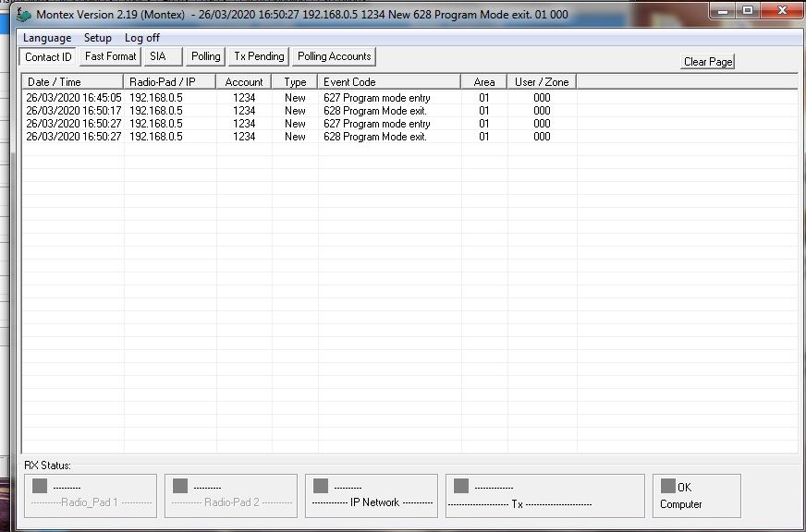Switch to the Fast Format tab
806x532 pixels.
tap(110, 56)
